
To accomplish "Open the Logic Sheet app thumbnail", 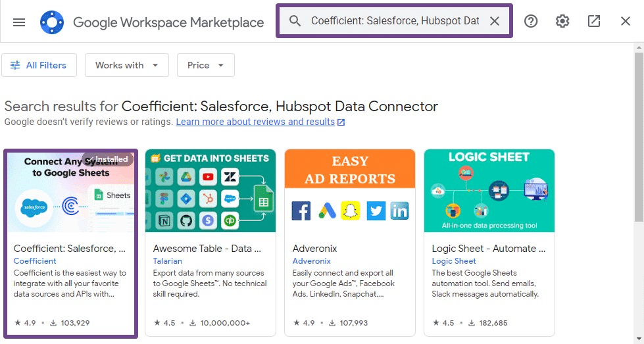I will (x=489, y=191).
